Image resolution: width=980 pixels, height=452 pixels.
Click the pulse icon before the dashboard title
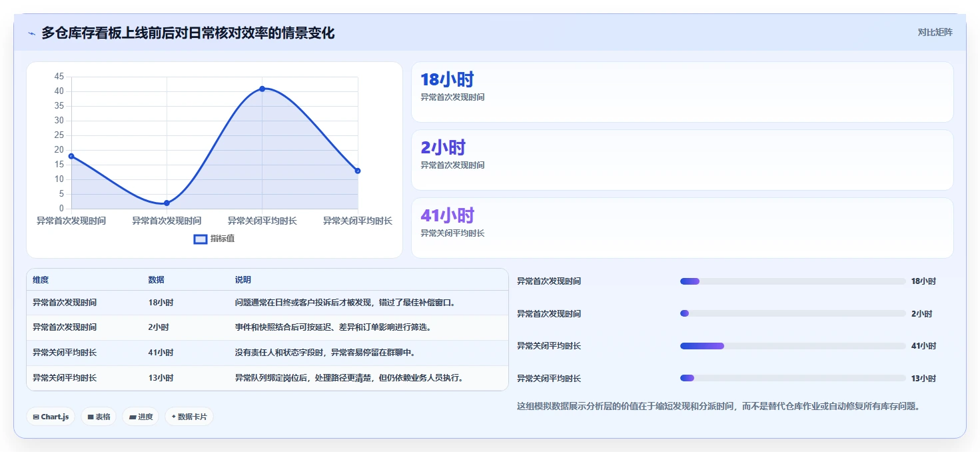coord(32,33)
